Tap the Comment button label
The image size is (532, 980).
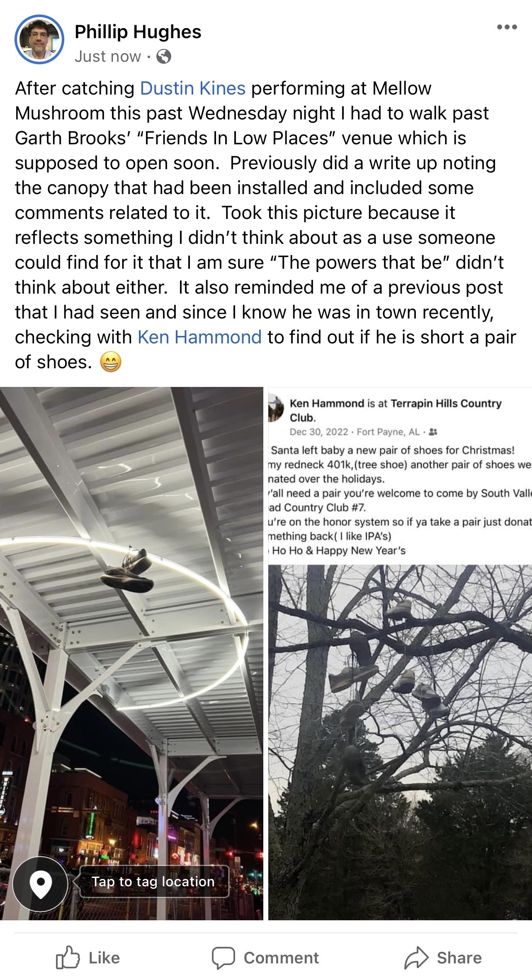281,958
